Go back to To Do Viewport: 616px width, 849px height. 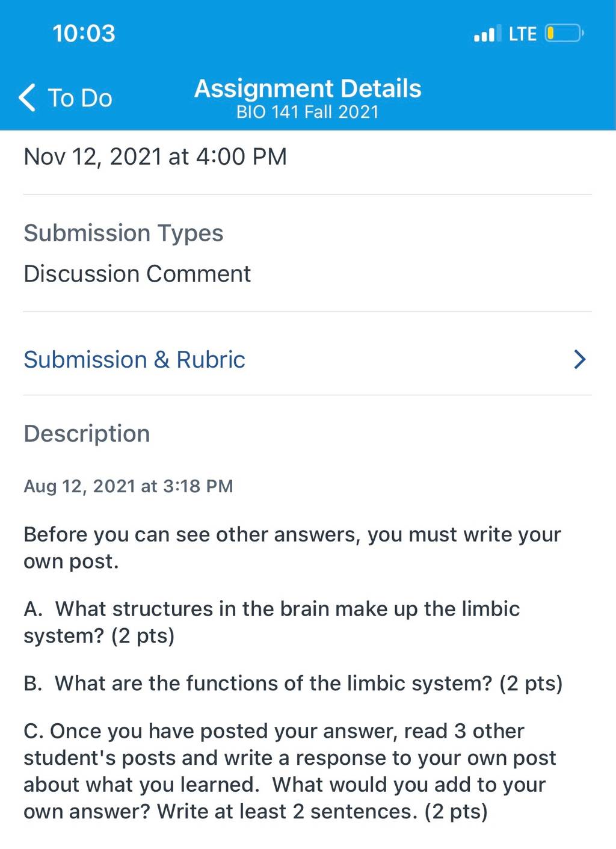(65, 97)
